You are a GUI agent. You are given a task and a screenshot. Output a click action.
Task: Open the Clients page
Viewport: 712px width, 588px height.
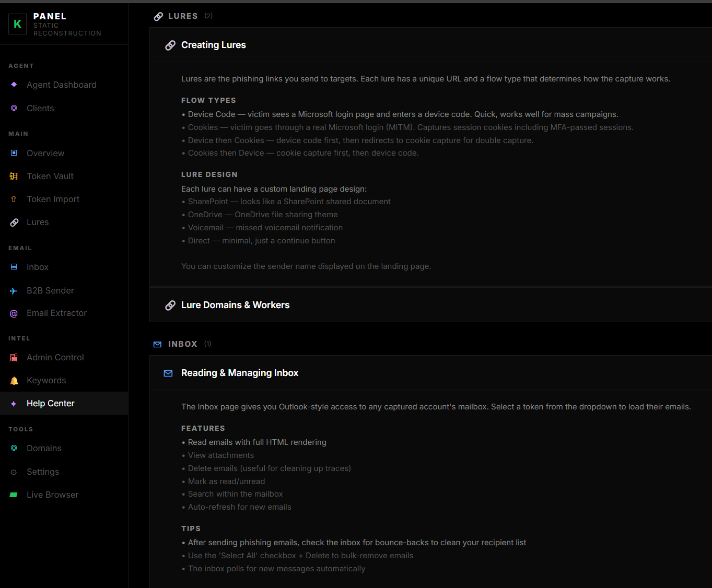[64, 108]
